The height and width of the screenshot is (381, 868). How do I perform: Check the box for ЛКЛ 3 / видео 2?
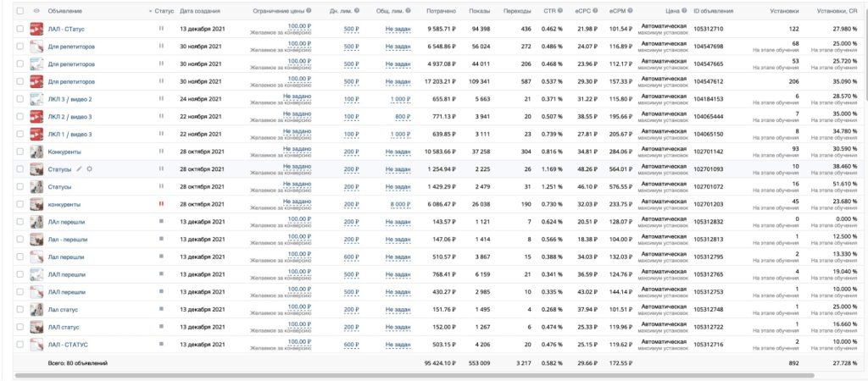20,99
